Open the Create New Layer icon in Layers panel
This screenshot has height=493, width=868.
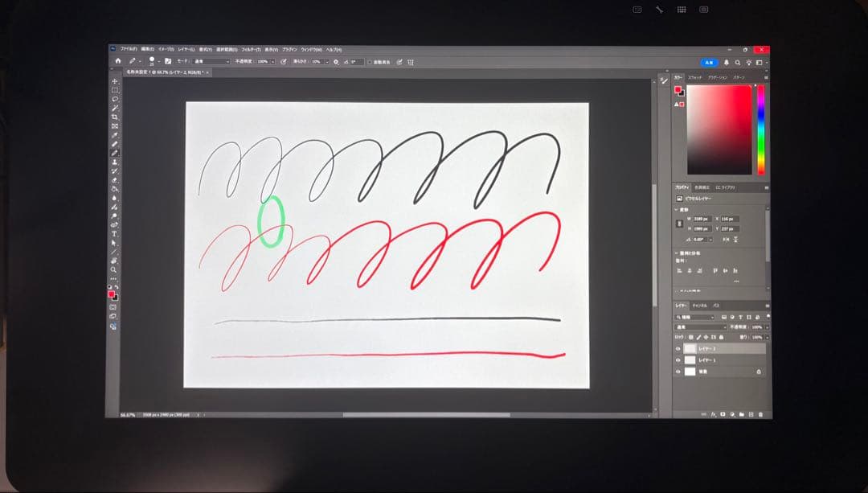point(750,414)
